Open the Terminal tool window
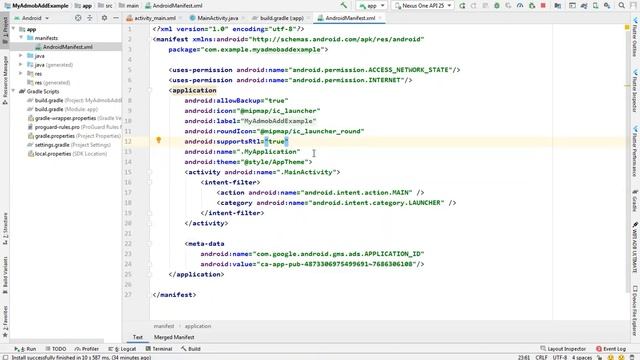 (x=159, y=349)
